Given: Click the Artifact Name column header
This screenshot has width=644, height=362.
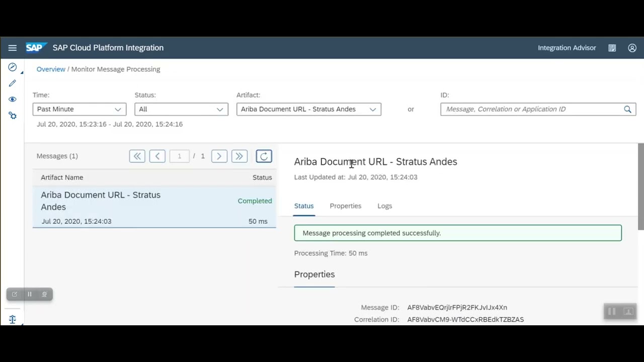Looking at the screenshot, I should coord(62,177).
